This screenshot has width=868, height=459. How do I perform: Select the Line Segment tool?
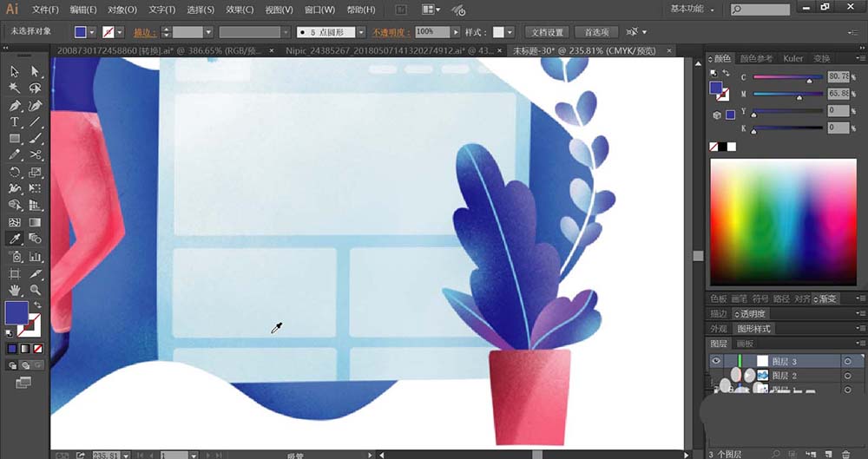(x=36, y=121)
